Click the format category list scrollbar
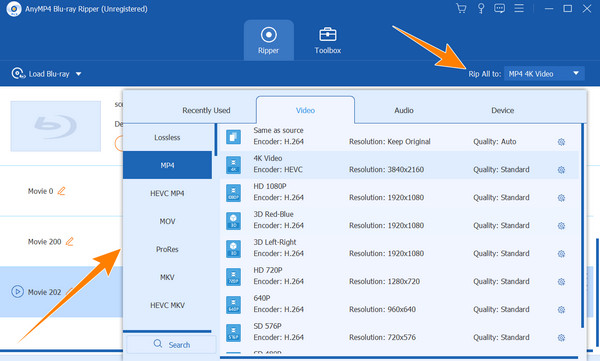The height and width of the screenshot is (361, 600). (x=216, y=139)
